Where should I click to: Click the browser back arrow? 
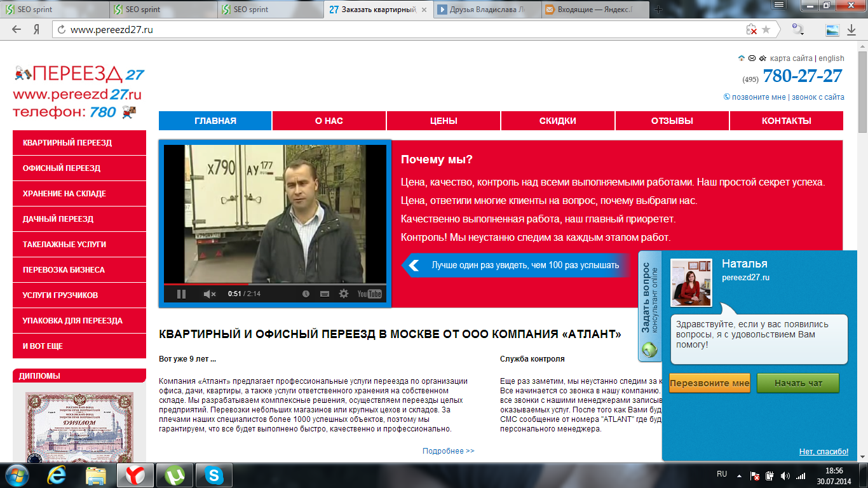(x=17, y=29)
